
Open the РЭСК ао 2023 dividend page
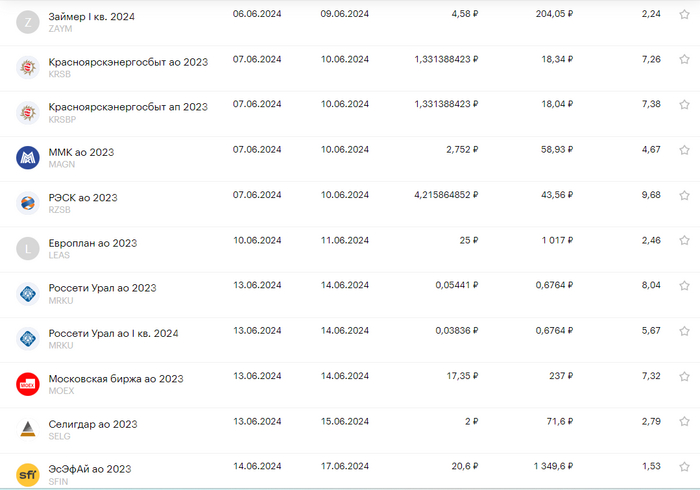(x=83, y=198)
